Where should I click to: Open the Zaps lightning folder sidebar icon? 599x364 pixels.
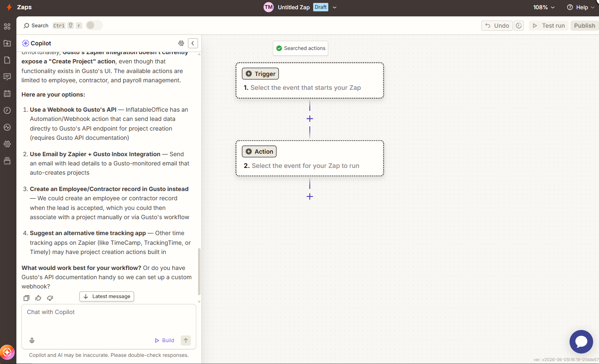coord(7,43)
